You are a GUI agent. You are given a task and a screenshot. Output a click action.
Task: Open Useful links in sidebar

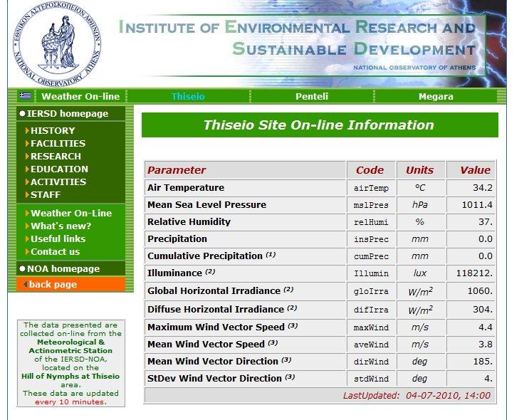58,238
